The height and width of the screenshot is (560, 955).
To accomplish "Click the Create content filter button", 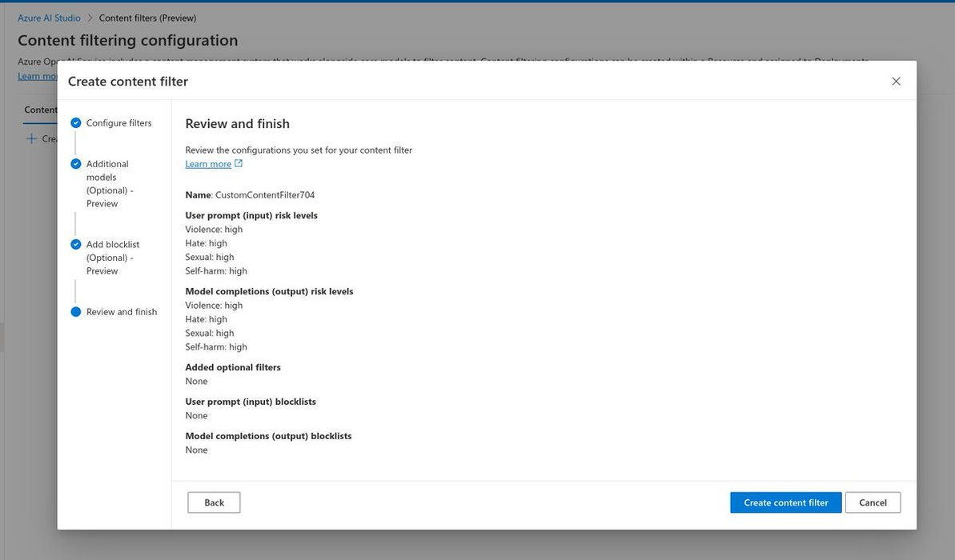I will pyautogui.click(x=785, y=502).
